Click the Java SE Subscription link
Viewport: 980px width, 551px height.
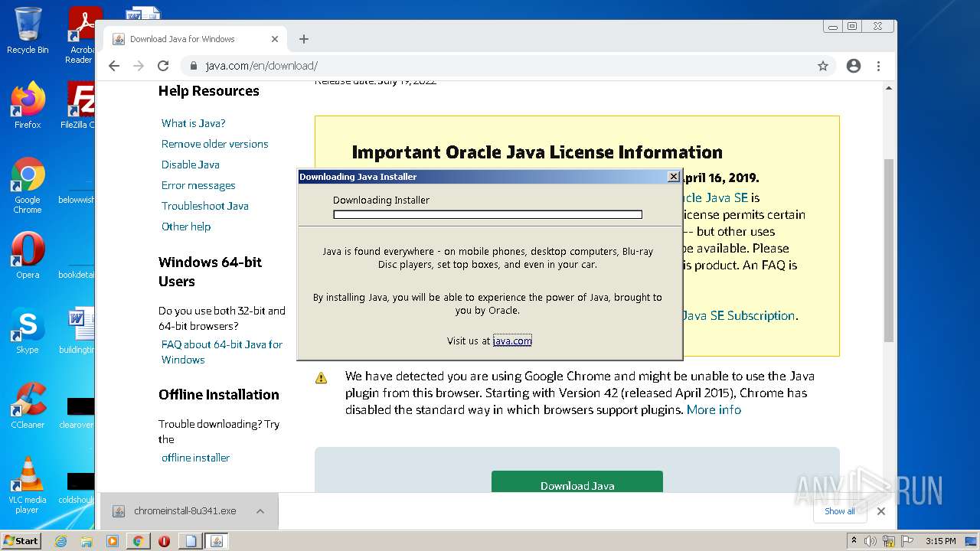pyautogui.click(x=738, y=315)
